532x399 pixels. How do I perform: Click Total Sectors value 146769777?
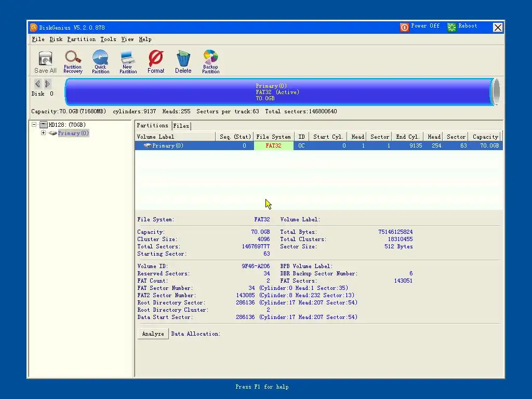(x=256, y=247)
